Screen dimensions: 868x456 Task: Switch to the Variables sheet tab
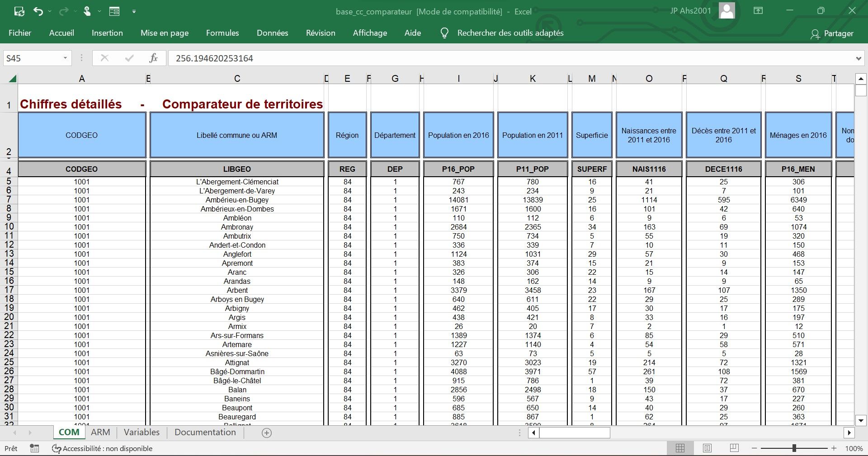(142, 432)
